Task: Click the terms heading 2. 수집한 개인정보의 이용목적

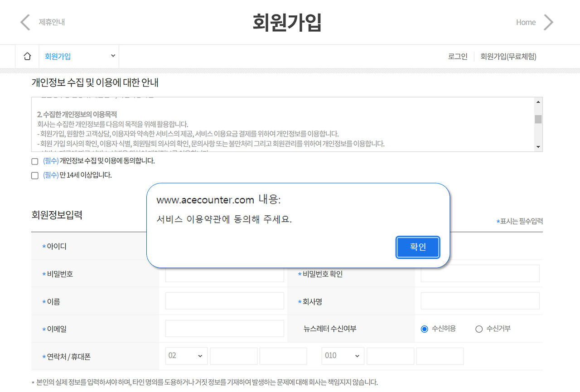Action: coord(77,114)
